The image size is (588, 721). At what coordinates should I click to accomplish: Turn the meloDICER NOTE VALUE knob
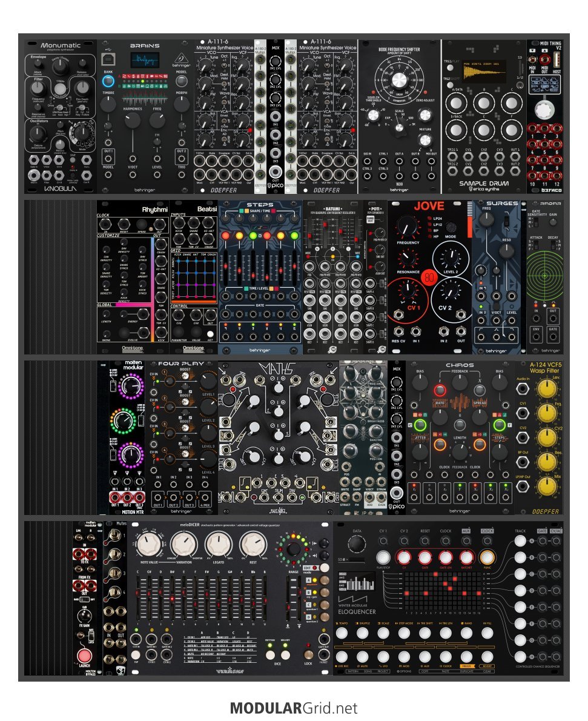(x=148, y=545)
